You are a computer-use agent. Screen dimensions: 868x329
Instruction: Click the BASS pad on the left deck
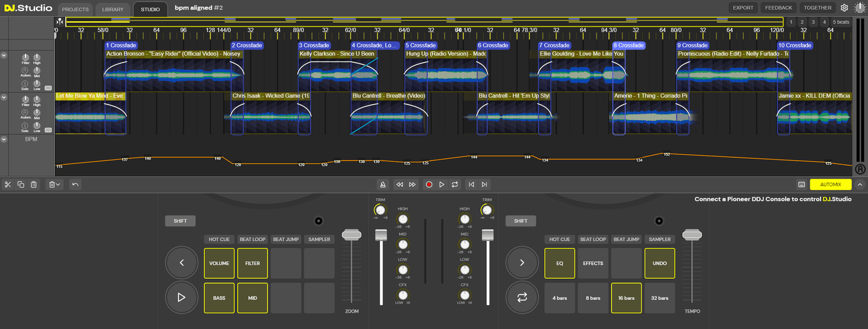click(219, 298)
